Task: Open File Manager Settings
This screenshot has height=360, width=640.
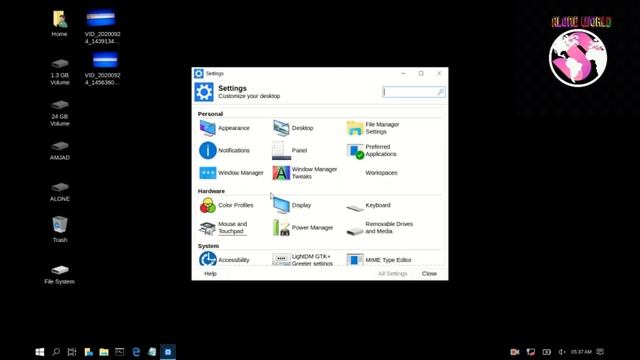Action: [373, 128]
